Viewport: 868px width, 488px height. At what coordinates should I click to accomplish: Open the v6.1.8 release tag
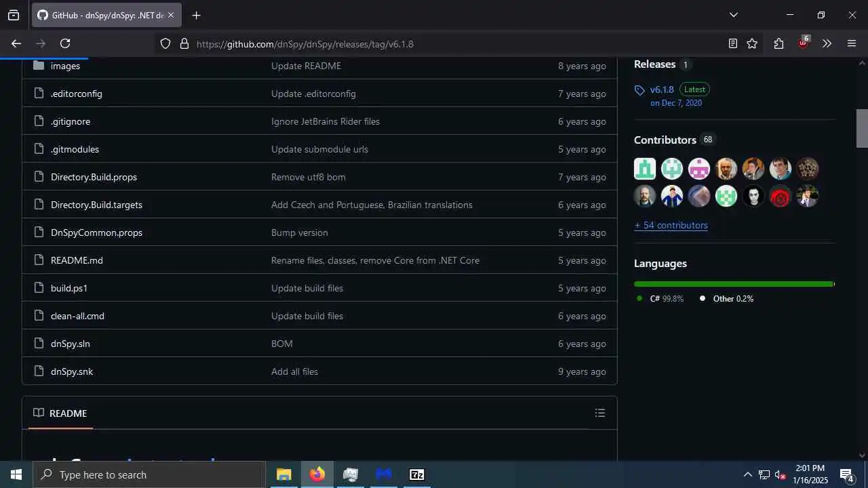coord(662,89)
